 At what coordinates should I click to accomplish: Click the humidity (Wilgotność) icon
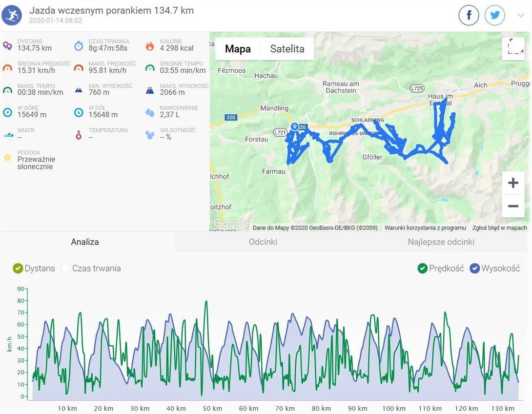[x=150, y=135]
